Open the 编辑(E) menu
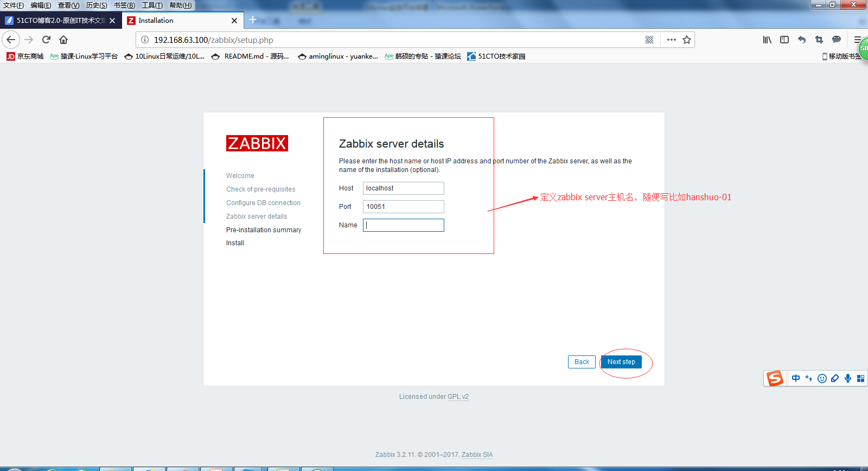The height and width of the screenshot is (471, 868). coord(41,5)
